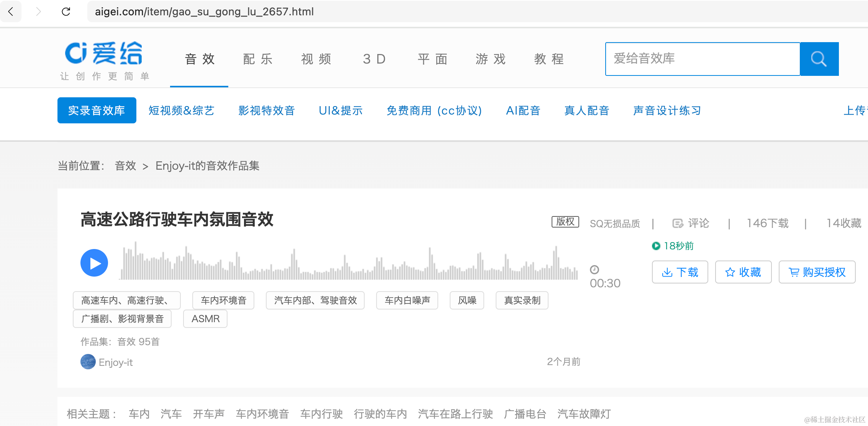868x426 pixels.
Task: Click the 评论 link
Action: coord(699,223)
